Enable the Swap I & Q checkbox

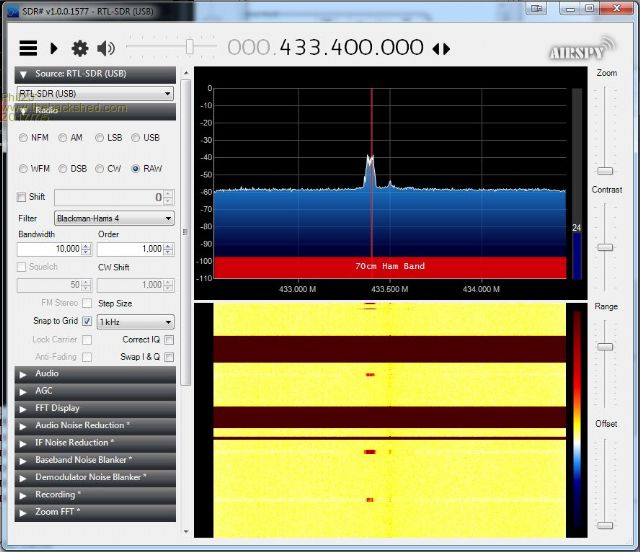pyautogui.click(x=169, y=357)
